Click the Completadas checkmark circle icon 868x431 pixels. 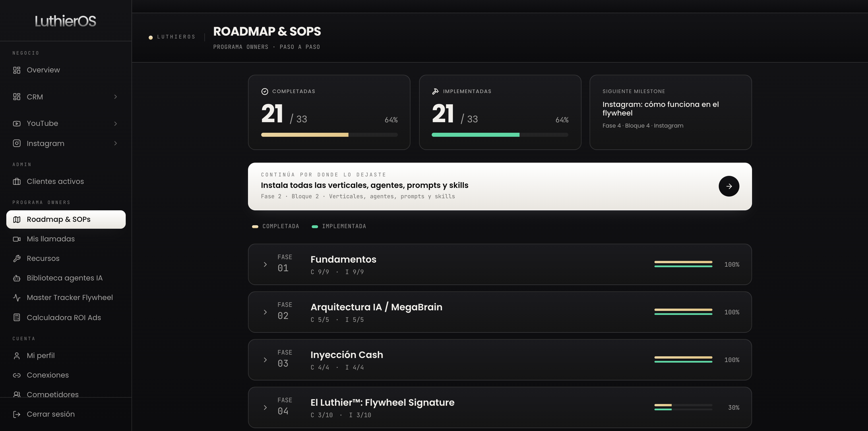click(x=265, y=91)
